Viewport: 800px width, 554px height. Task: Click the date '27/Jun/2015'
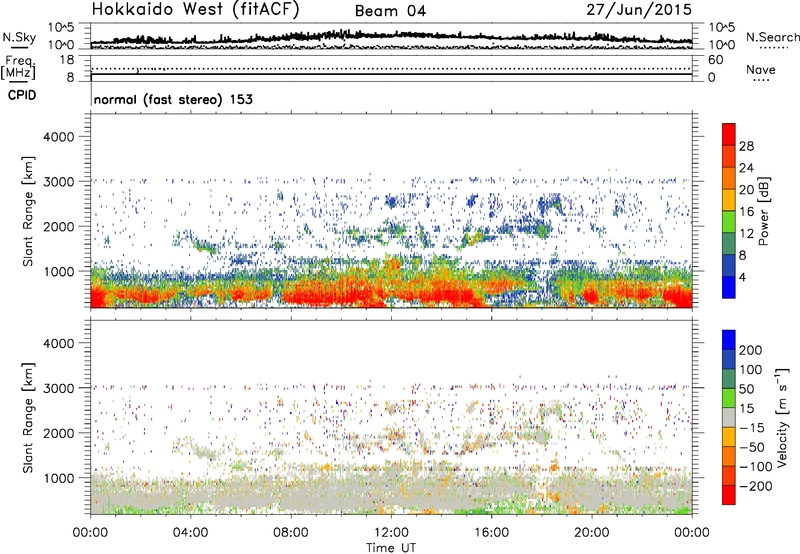[x=639, y=10]
